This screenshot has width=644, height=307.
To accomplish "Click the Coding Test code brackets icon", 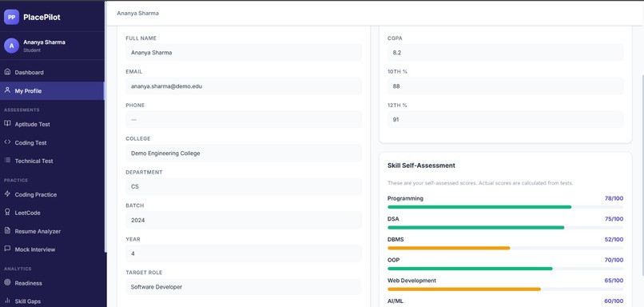I will point(7,142).
